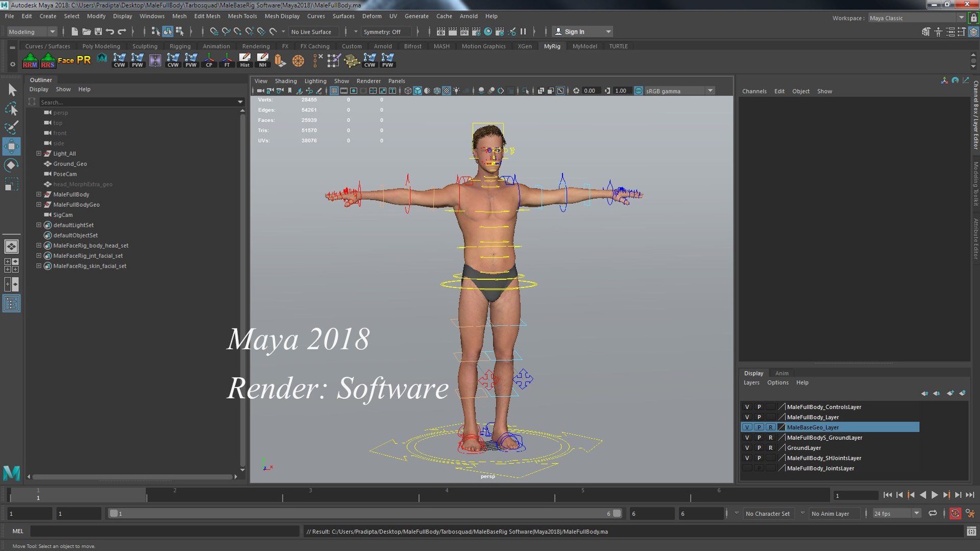
Task: Toggle R display type on MaleFullBodyS_GroundLayer
Action: pyautogui.click(x=771, y=438)
